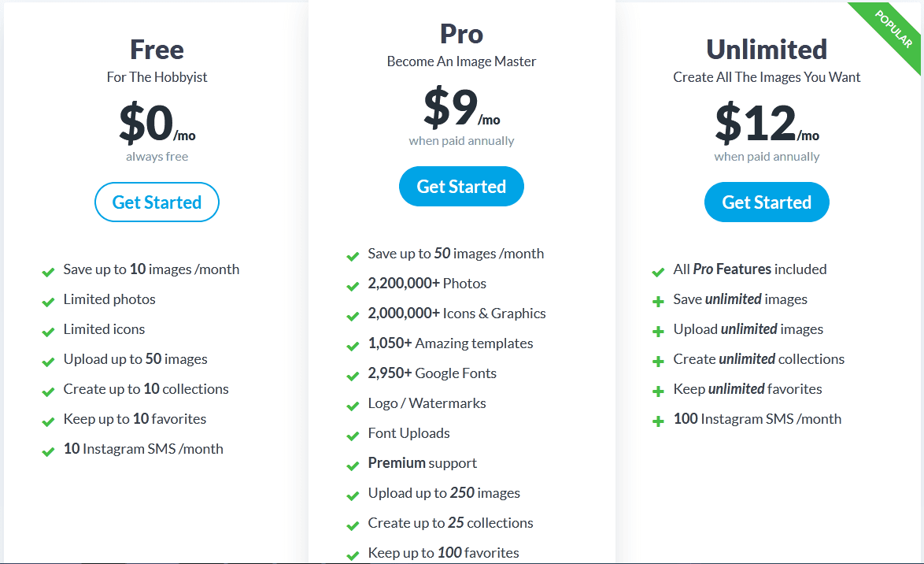Click the plus icon beside 100 Instagram SMS
Image resolution: width=924 pixels, height=564 pixels.
658,419
